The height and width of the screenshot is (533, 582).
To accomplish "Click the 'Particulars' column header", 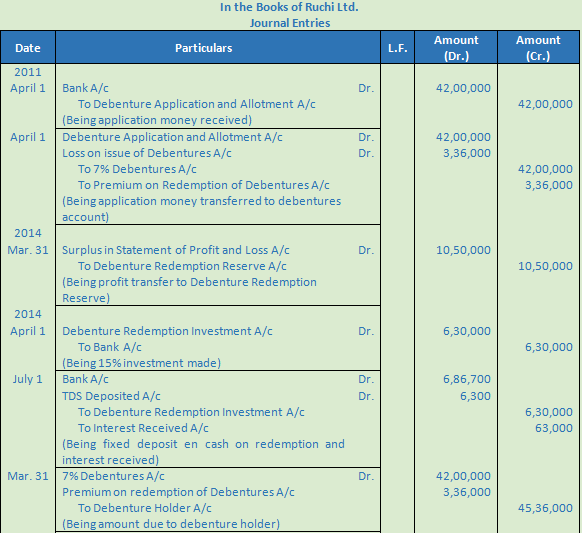I will [x=218, y=48].
